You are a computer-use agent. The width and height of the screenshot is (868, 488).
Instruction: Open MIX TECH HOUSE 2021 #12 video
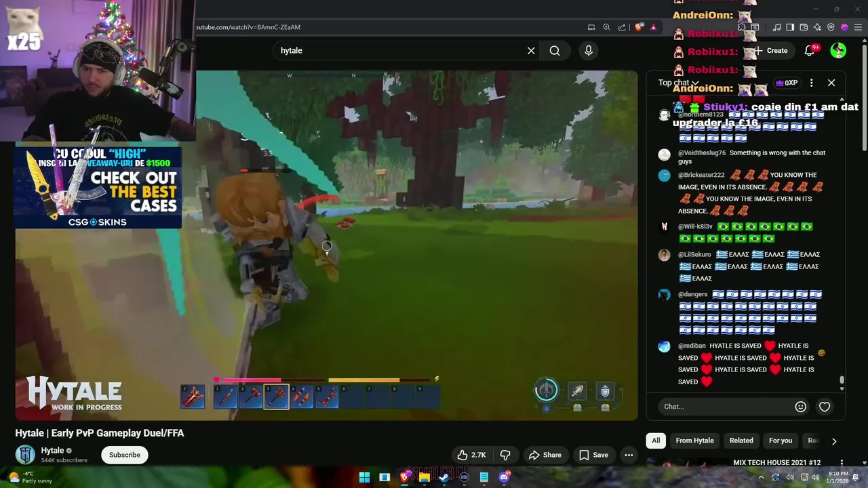(776, 462)
